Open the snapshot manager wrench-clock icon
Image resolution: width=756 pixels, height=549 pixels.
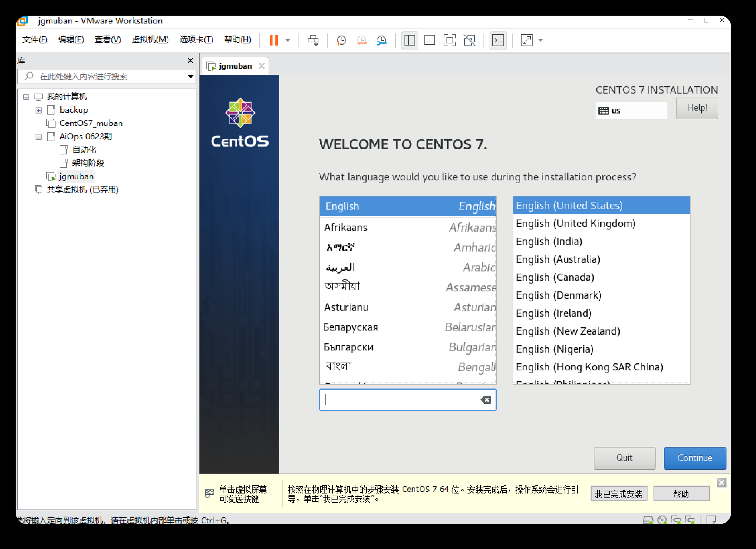click(x=381, y=40)
